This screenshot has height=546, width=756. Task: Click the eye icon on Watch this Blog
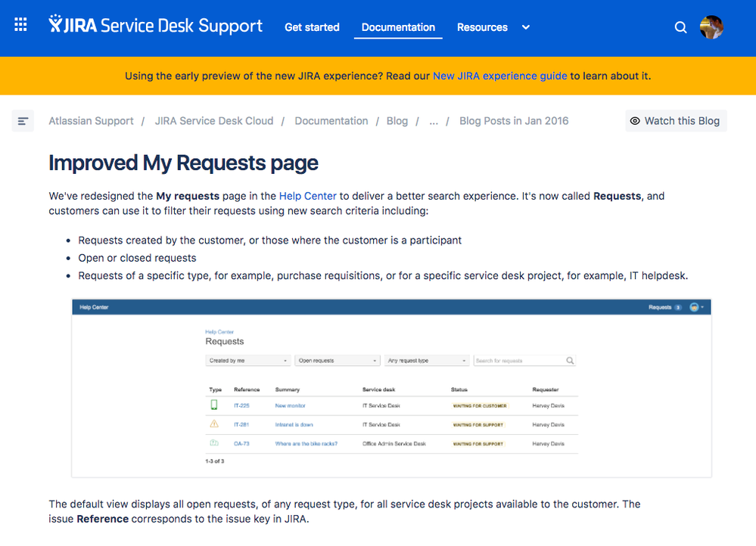pos(635,121)
